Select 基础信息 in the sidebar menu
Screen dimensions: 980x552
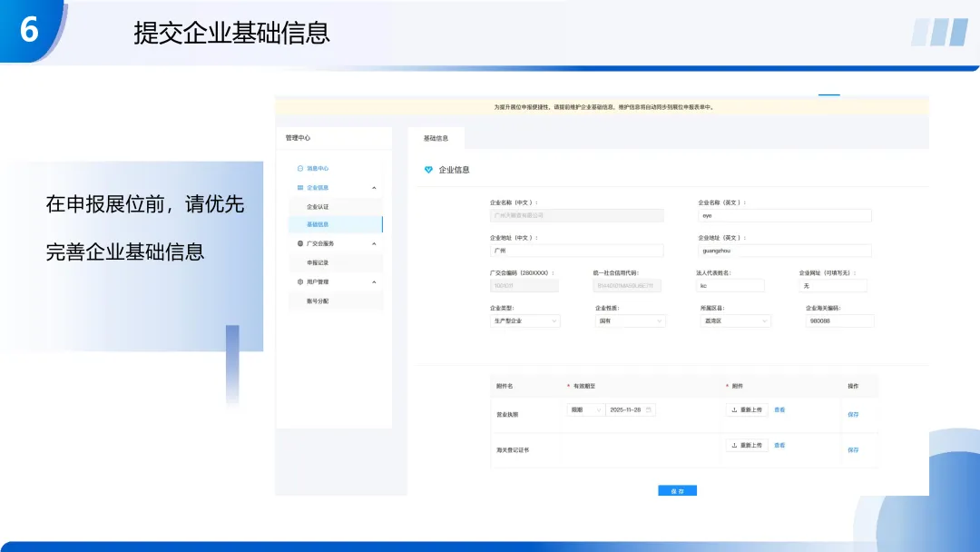point(336,224)
